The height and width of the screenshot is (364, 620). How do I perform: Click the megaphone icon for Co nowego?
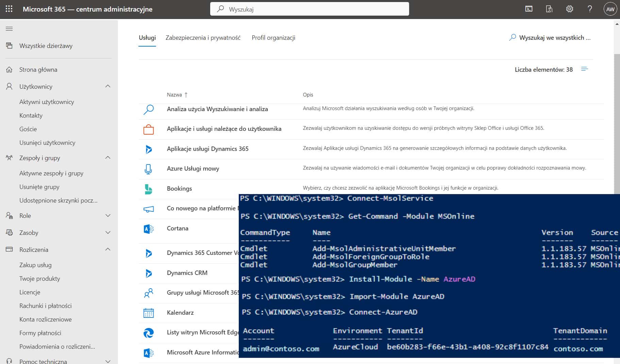click(149, 209)
